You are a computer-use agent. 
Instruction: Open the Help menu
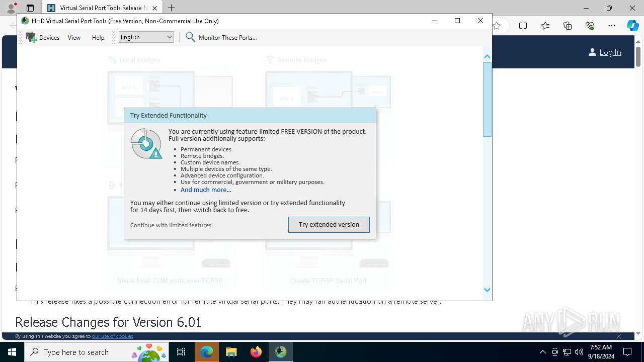tap(98, 37)
